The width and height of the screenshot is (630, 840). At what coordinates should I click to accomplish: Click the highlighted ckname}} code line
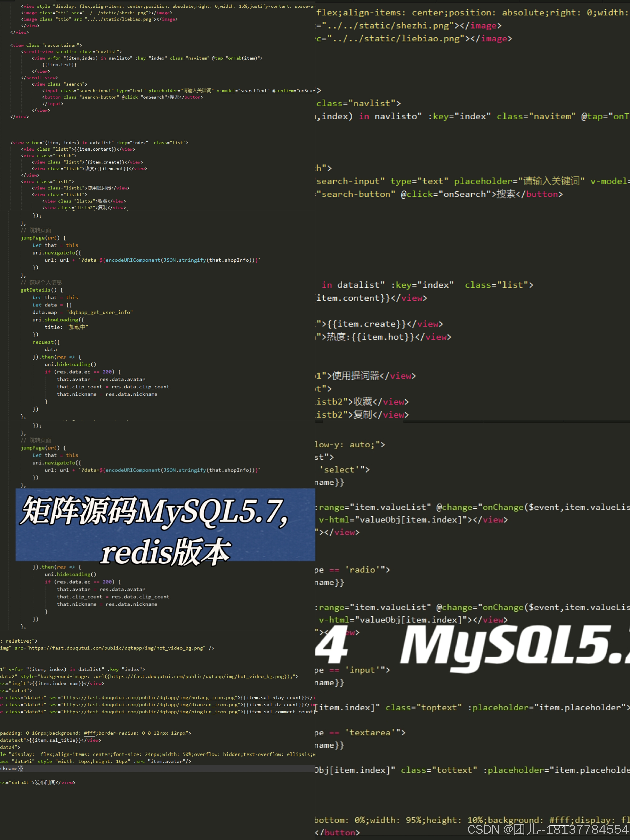point(11,768)
